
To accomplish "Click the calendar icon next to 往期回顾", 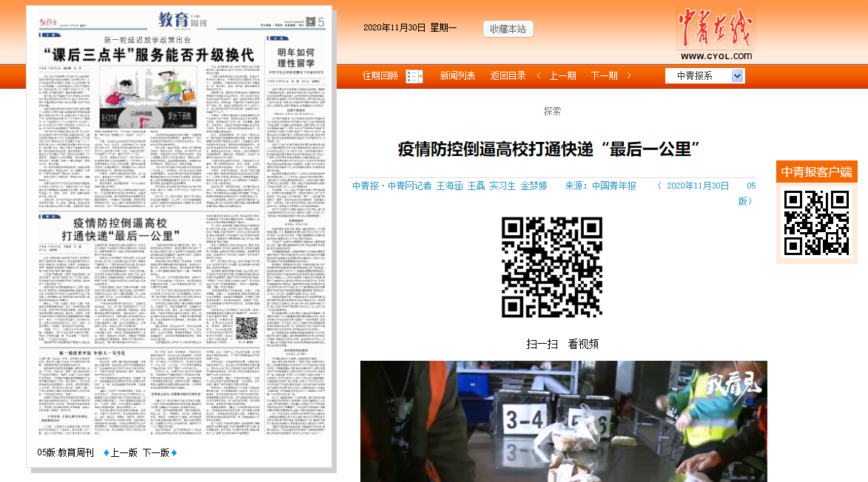I will 414,76.
